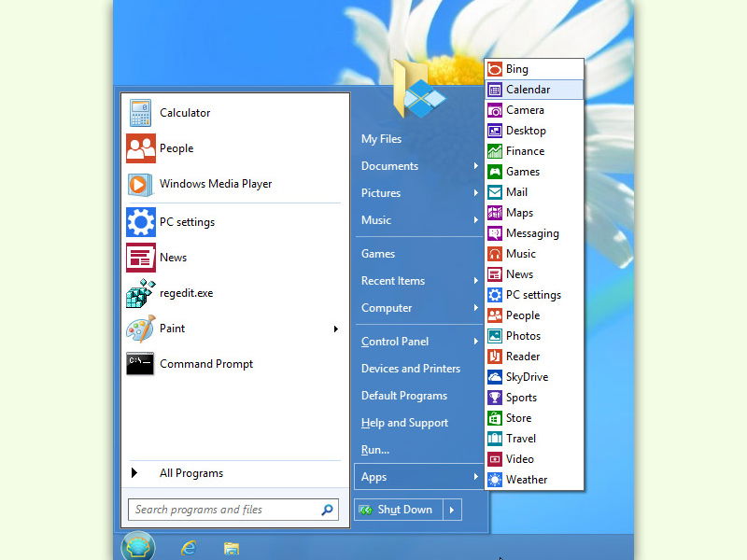Expand the Recent Items submenu arrow

[475, 281]
